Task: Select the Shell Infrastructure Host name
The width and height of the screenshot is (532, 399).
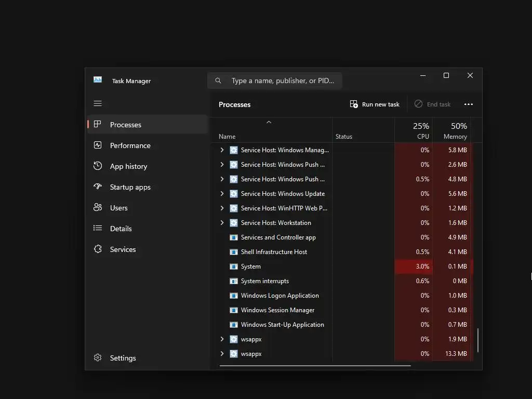Action: coord(274,252)
